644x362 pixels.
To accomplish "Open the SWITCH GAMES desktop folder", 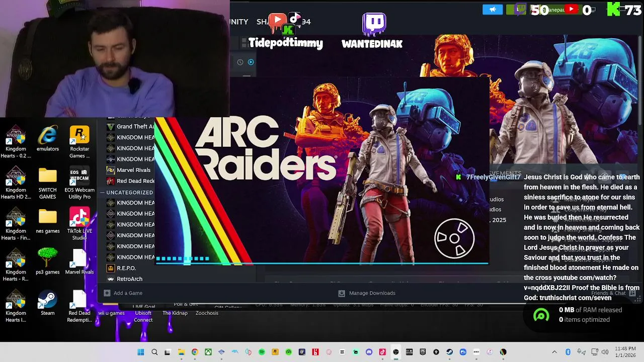I will point(48,184).
